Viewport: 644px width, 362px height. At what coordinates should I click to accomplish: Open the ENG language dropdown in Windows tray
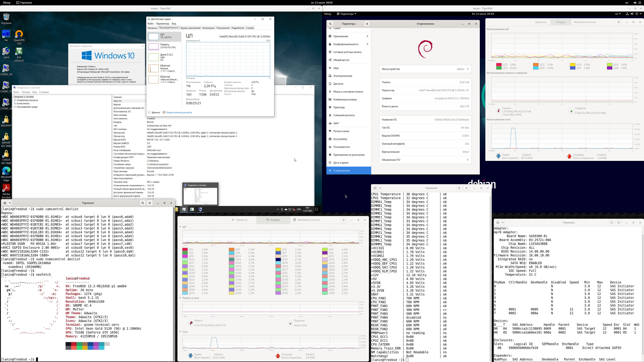[299, 209]
